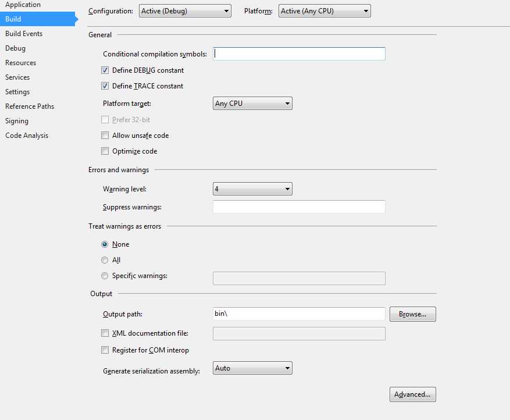Open the Debug tab

15,48
